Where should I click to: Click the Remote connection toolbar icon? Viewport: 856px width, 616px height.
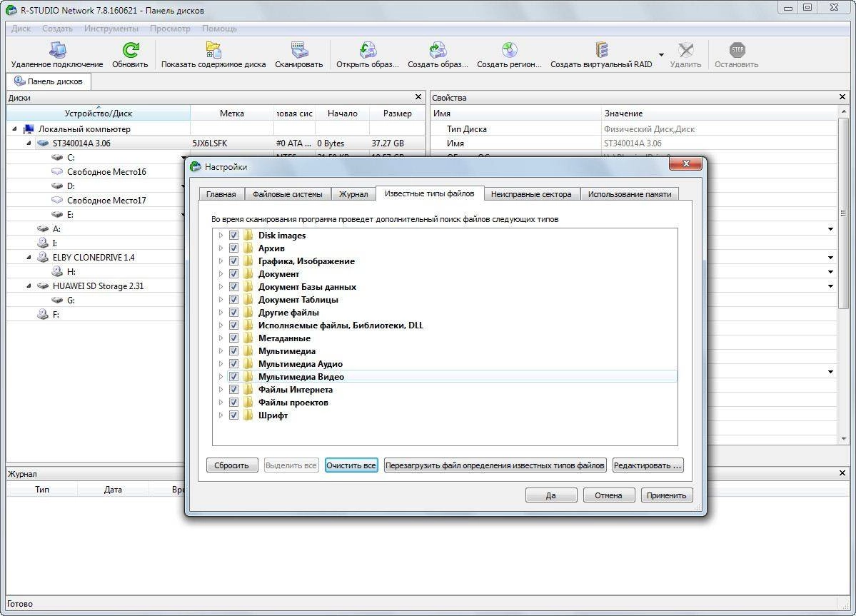(57, 50)
